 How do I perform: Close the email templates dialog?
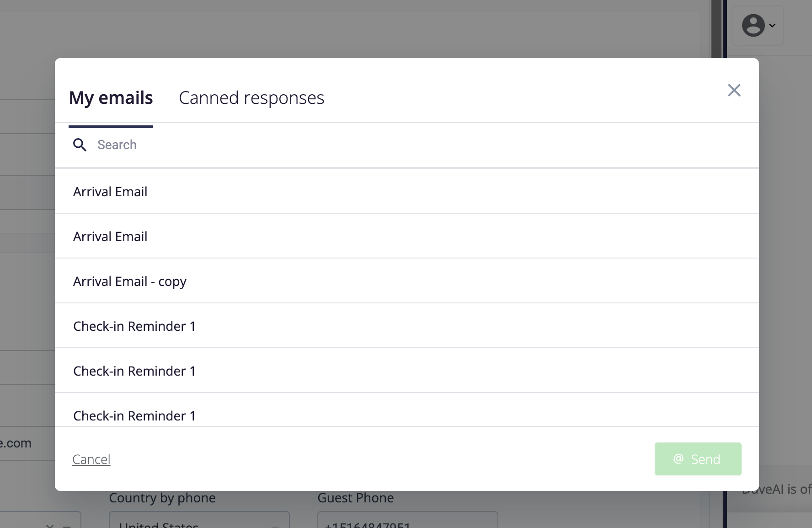[x=734, y=90]
